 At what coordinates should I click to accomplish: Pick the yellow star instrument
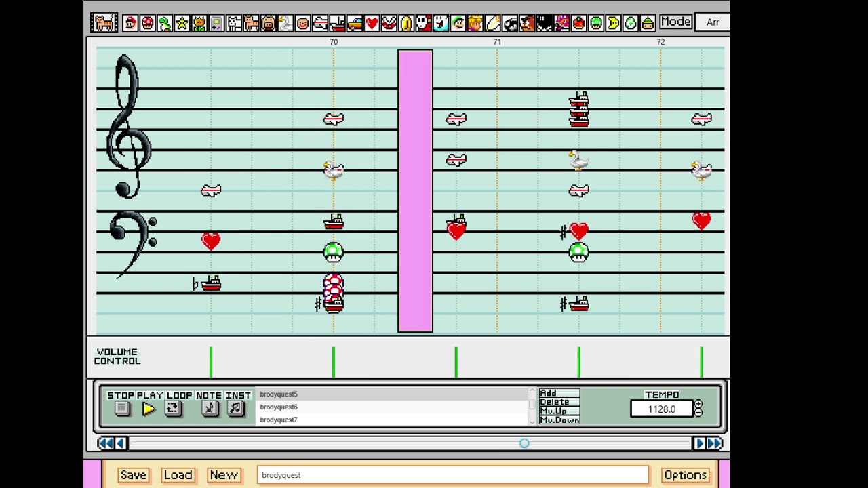182,23
